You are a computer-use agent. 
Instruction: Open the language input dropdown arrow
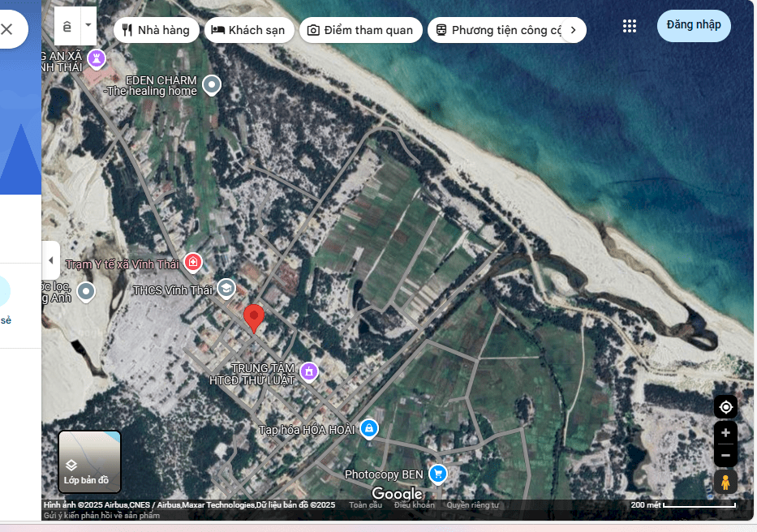pyautogui.click(x=88, y=26)
